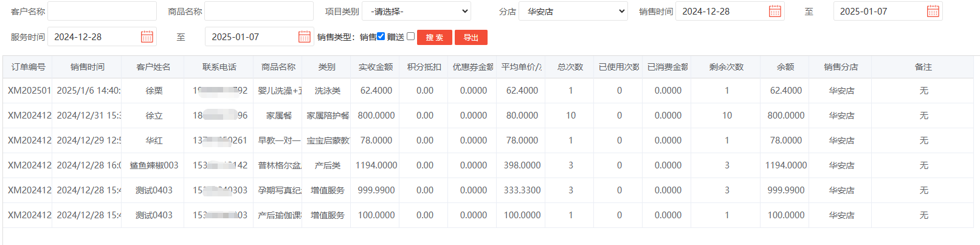Focus the 商品名称 input field
Screen dimensions: 980x245
coord(259,11)
